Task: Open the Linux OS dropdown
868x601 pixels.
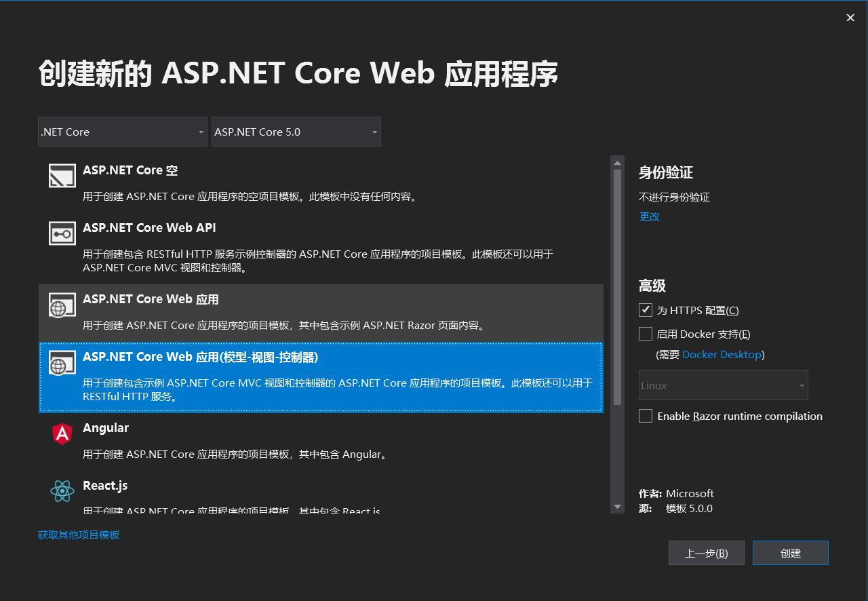Action: (723, 385)
